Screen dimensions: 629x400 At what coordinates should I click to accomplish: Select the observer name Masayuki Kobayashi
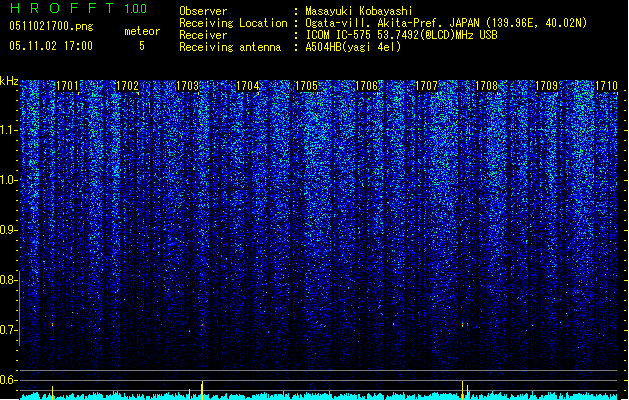pyautogui.click(x=359, y=11)
